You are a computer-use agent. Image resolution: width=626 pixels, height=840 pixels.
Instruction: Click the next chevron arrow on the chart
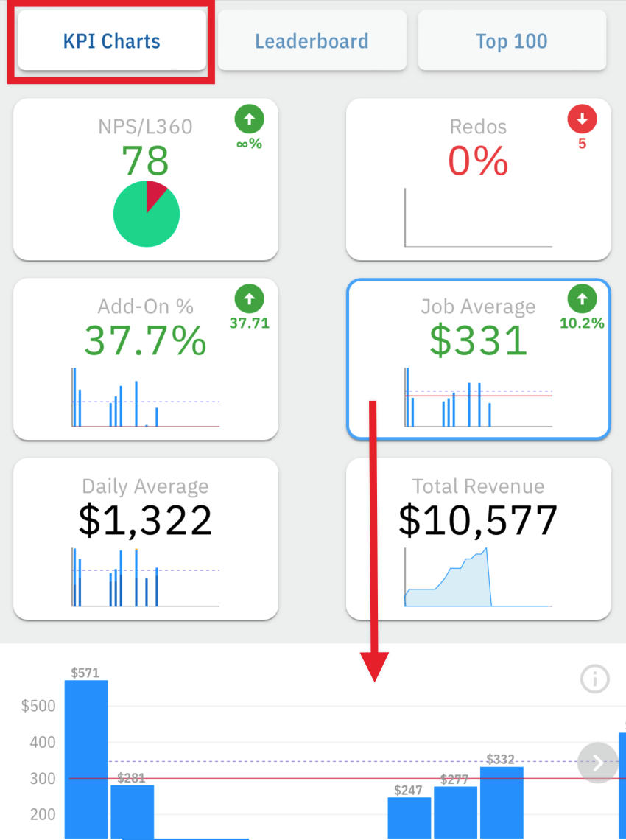(597, 763)
